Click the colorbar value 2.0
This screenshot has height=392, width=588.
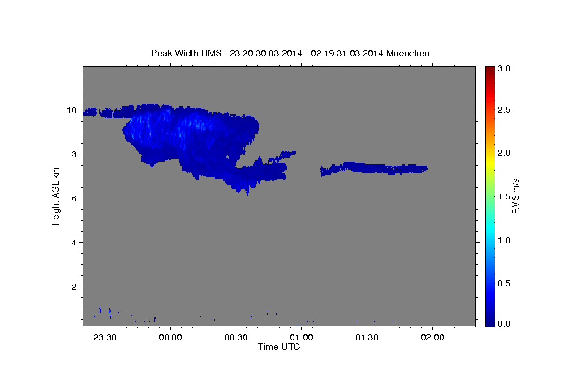pyautogui.click(x=504, y=153)
